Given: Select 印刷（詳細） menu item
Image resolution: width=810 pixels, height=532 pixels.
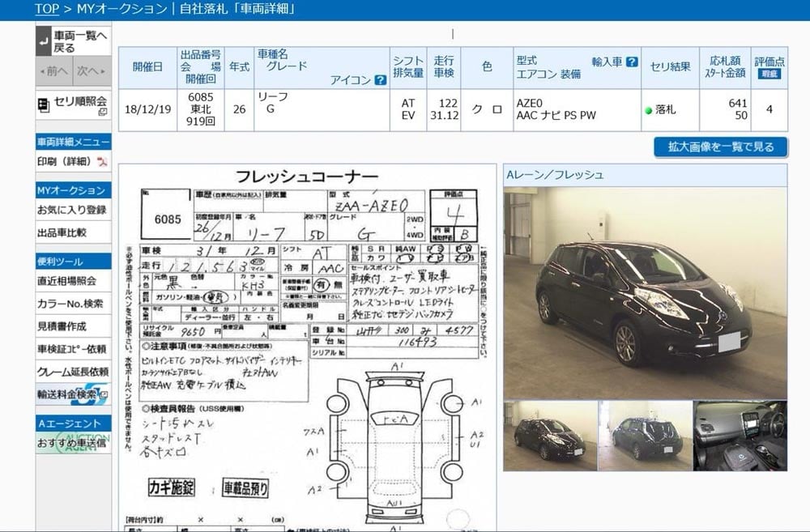Looking at the screenshot, I should click(x=74, y=162).
